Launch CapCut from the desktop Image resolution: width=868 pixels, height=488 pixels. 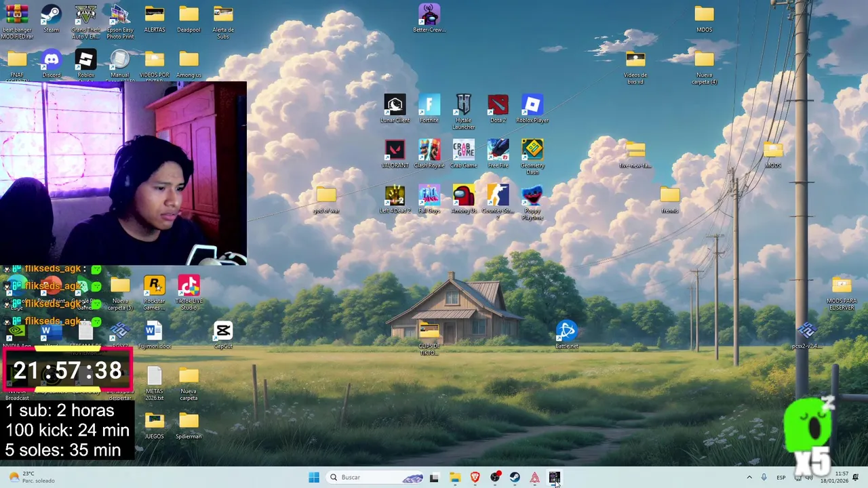point(223,335)
